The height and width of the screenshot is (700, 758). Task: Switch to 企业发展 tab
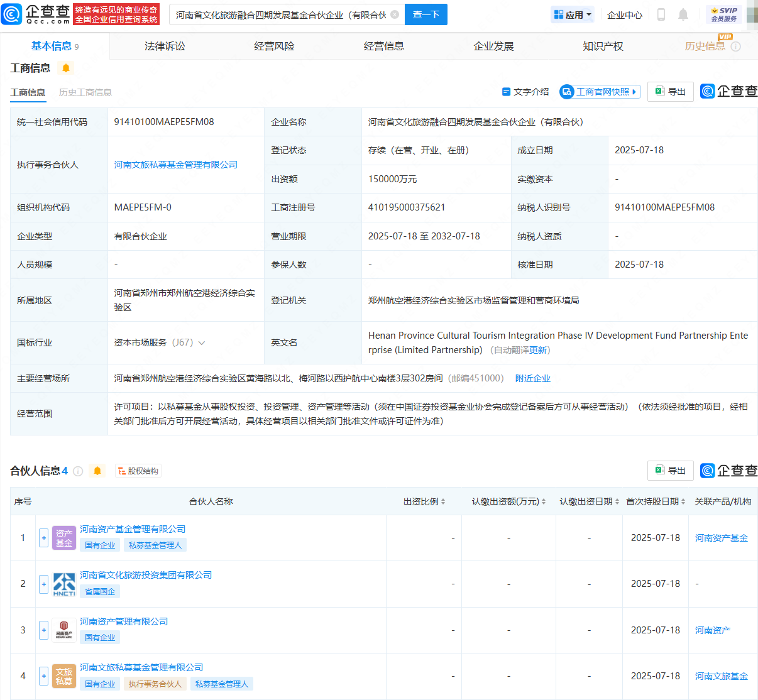pyautogui.click(x=493, y=46)
